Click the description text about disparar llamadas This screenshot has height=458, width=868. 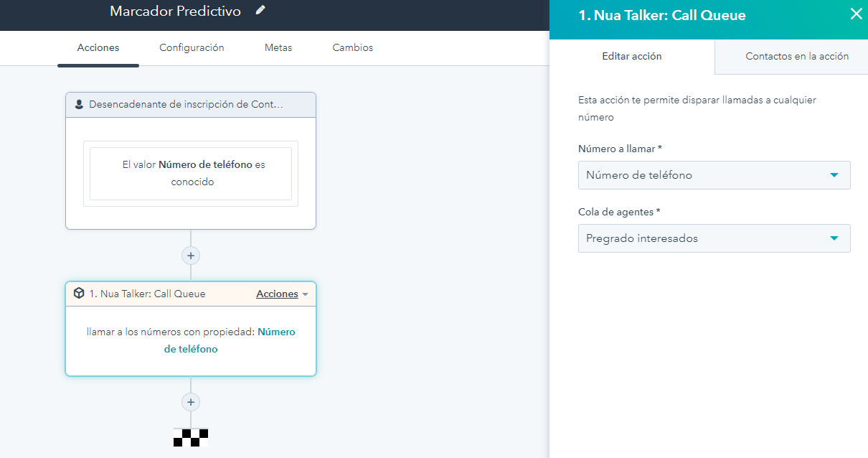[x=697, y=108]
